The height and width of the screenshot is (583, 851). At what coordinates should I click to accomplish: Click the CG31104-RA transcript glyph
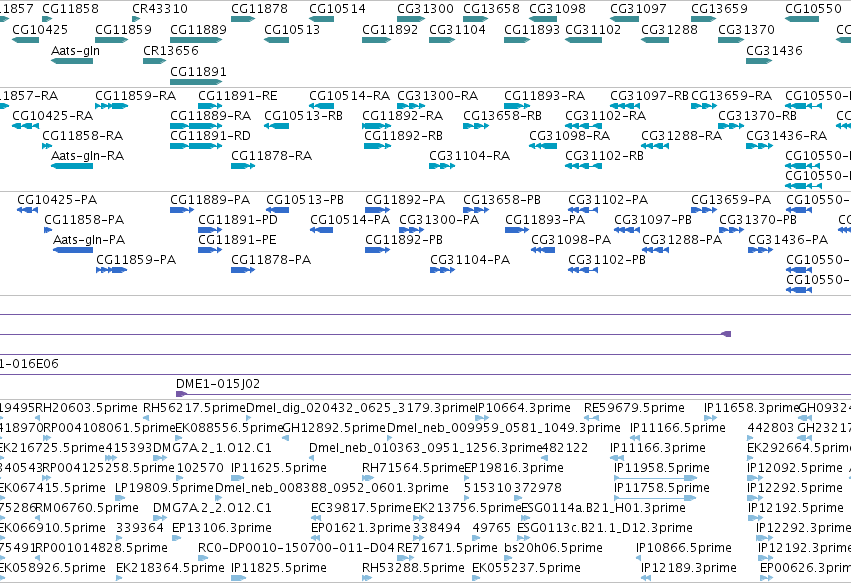click(442, 166)
